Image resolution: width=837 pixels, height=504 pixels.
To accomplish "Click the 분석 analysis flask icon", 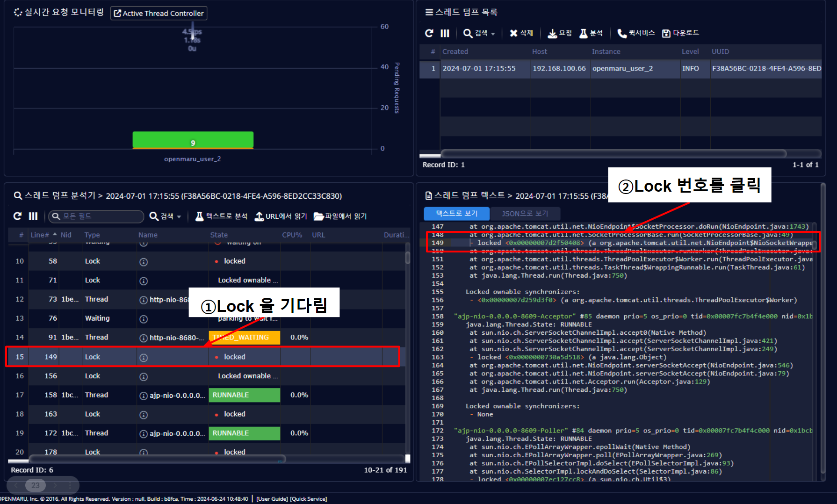I will pyautogui.click(x=583, y=33).
